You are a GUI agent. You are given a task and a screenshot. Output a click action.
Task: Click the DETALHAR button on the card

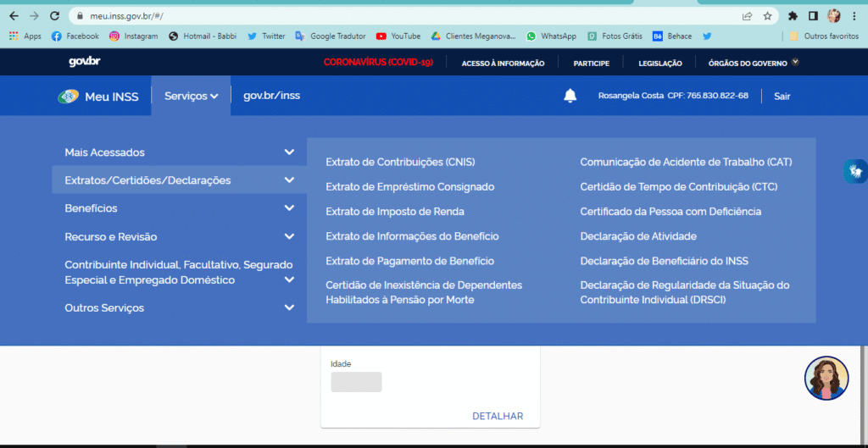point(497,416)
